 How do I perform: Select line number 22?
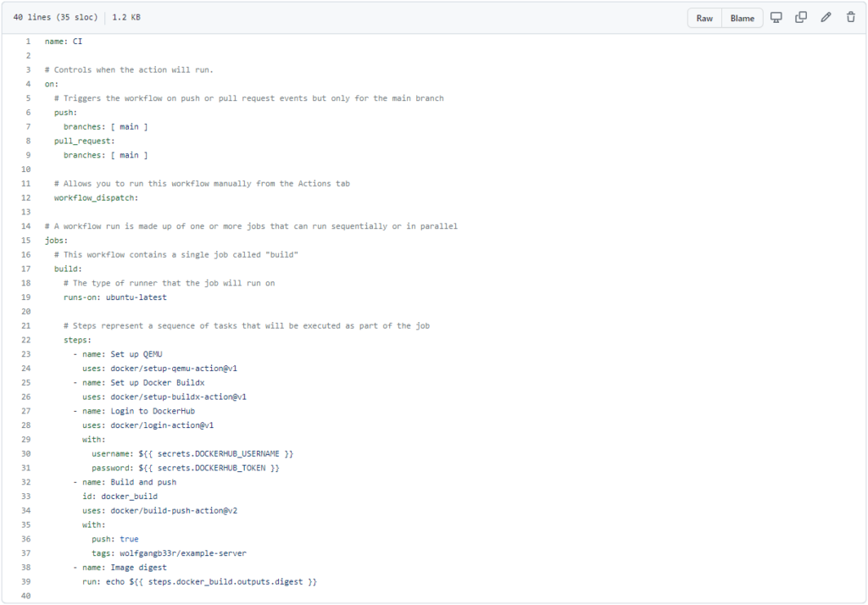coord(26,341)
